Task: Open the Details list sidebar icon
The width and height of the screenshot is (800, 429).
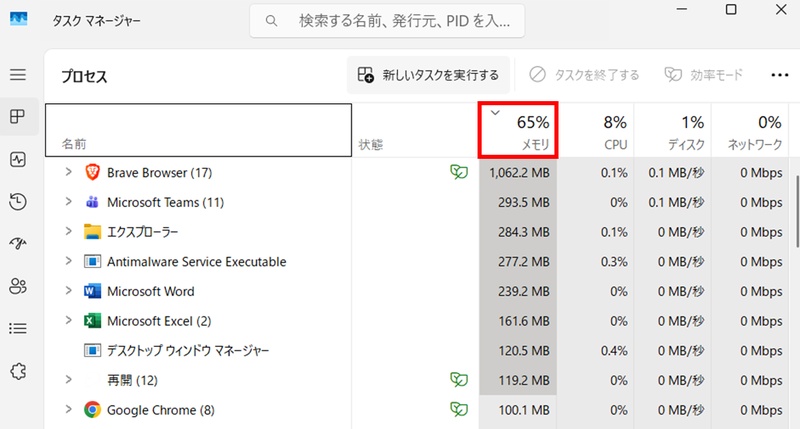Action: click(18, 329)
